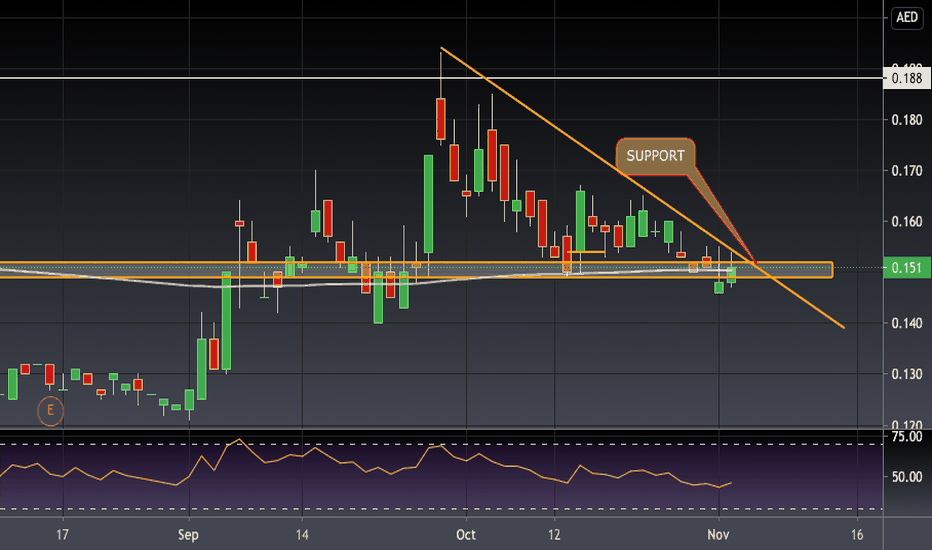Click the 17 date label on time axis
932x550 pixels.
point(62,535)
